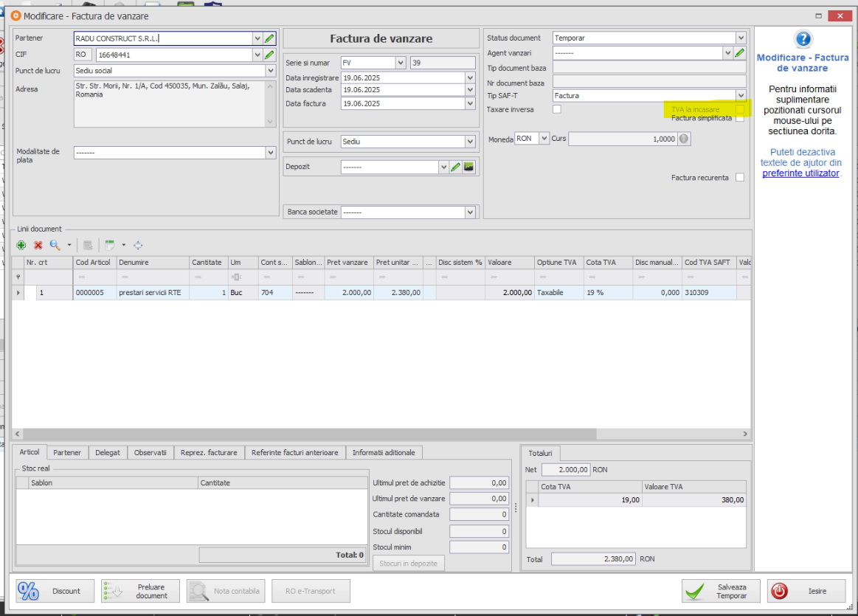Enable the Taxare inversa checkbox
This screenshot has height=616, width=858.
tap(557, 109)
